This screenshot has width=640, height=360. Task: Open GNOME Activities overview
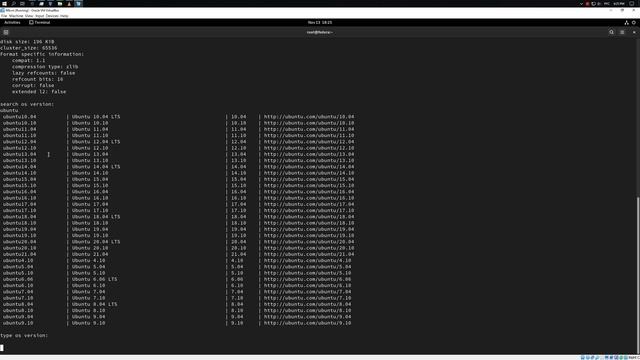click(12, 22)
